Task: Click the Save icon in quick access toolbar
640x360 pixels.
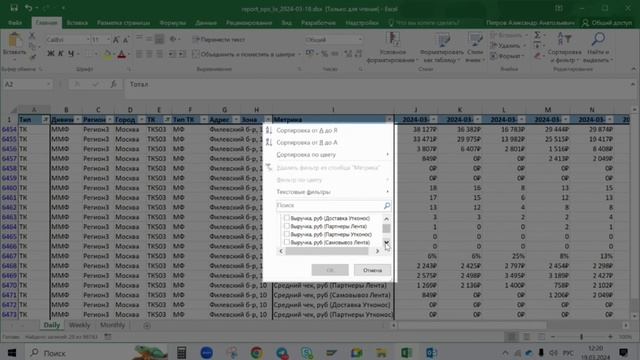Action: click(x=14, y=8)
